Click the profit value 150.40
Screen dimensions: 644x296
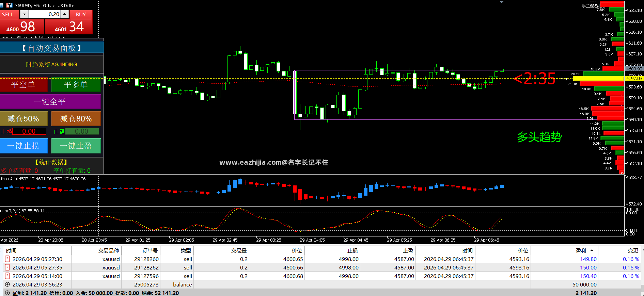(588, 276)
